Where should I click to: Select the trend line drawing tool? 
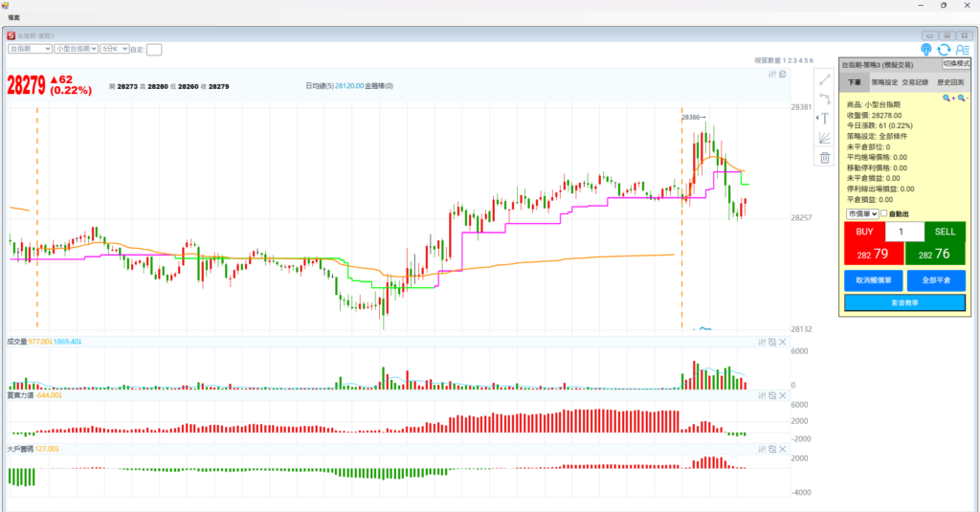pyautogui.click(x=824, y=79)
